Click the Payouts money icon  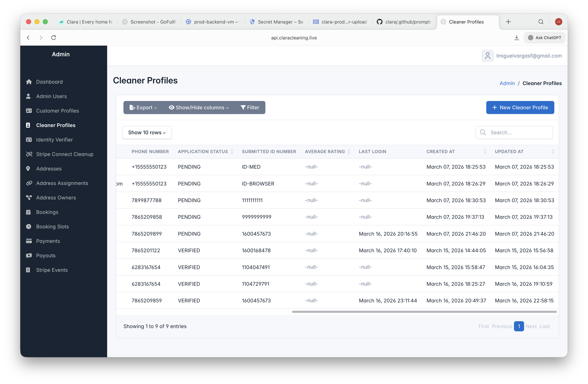pos(29,255)
